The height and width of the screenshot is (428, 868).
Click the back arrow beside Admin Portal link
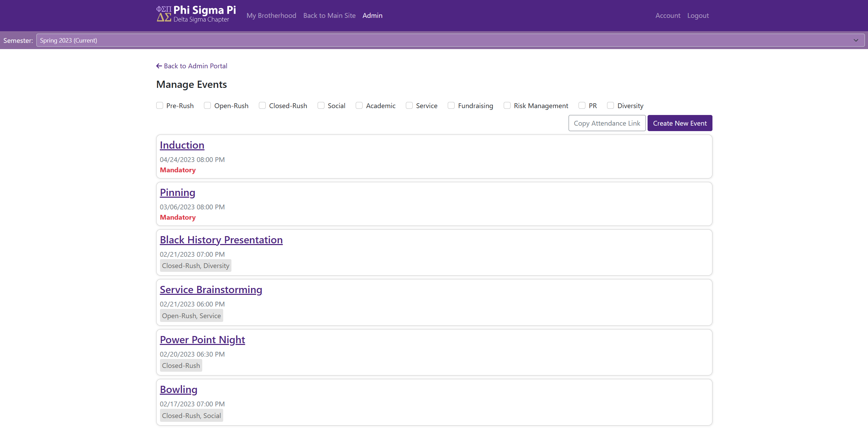coord(159,66)
